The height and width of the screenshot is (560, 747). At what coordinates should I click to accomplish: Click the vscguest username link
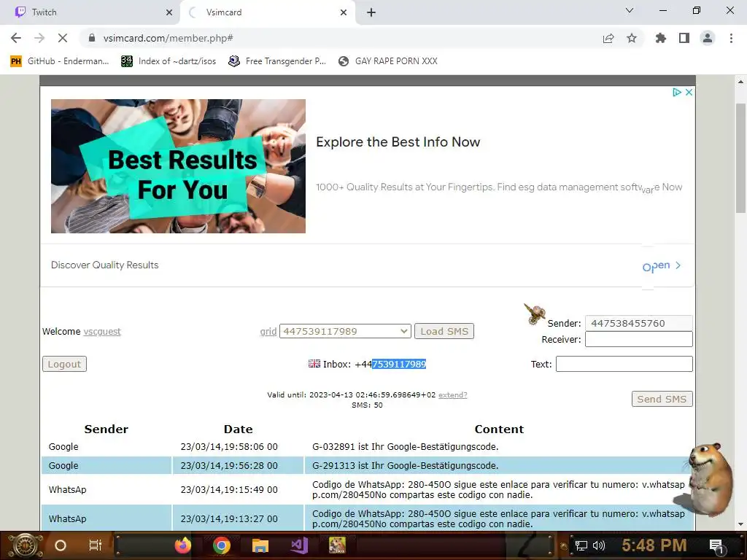(102, 332)
